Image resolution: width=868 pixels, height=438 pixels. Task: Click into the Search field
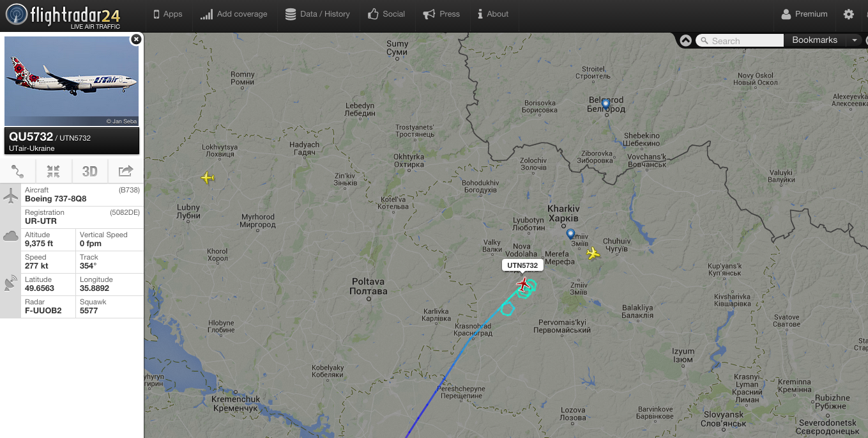pyautogui.click(x=740, y=40)
